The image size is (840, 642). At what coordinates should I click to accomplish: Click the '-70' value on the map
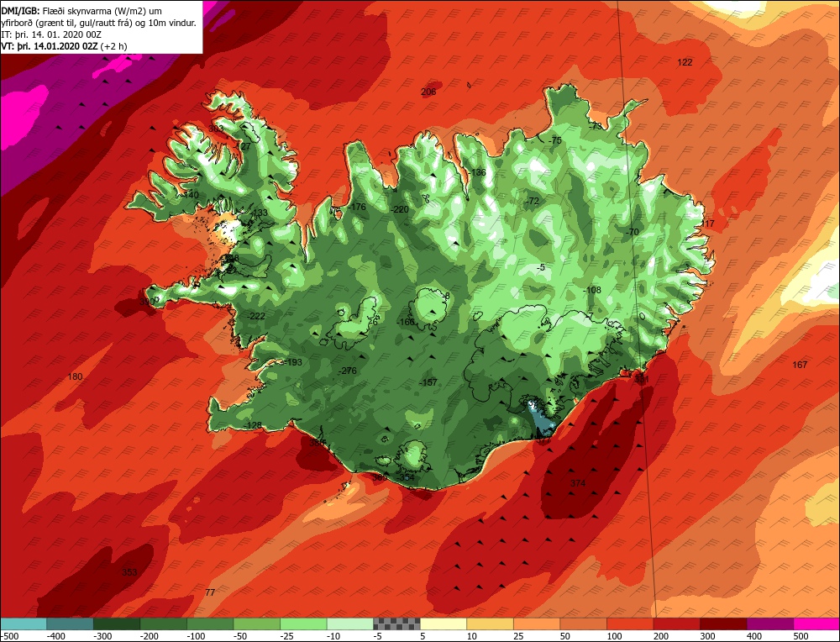[633, 232]
